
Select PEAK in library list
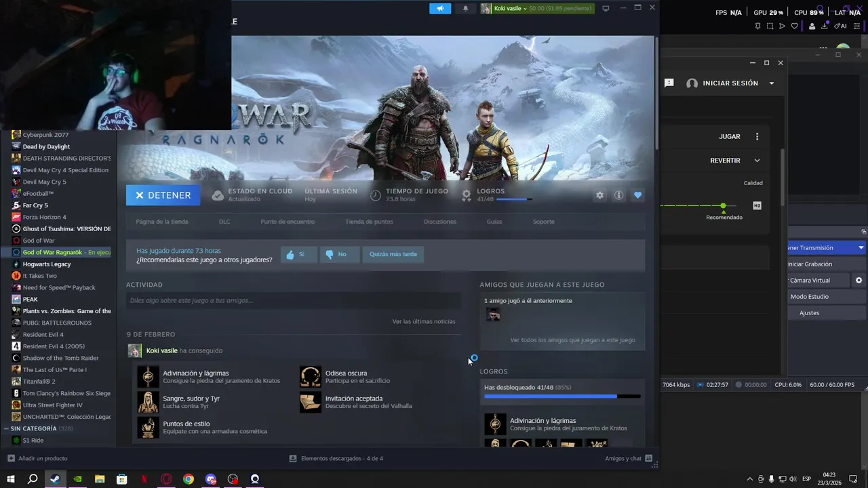(x=30, y=299)
